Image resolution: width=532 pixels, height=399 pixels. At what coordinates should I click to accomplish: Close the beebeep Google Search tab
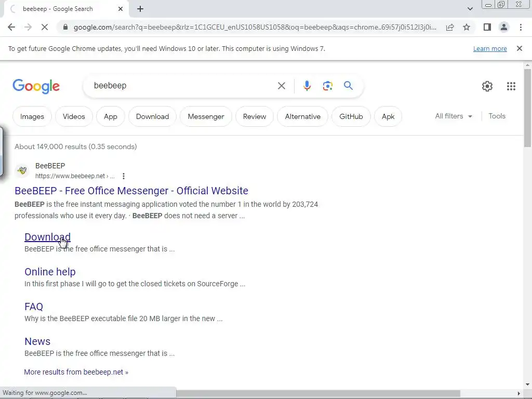(121, 9)
